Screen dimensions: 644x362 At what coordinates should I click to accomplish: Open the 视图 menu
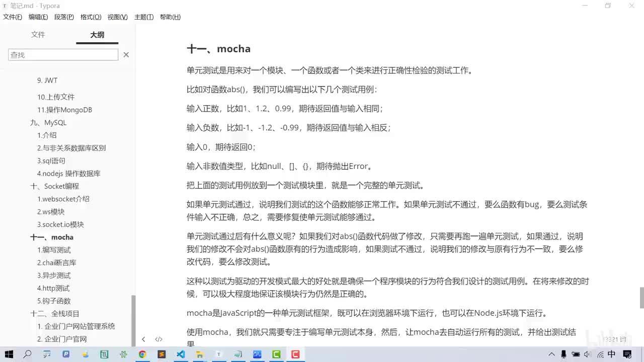tap(117, 17)
